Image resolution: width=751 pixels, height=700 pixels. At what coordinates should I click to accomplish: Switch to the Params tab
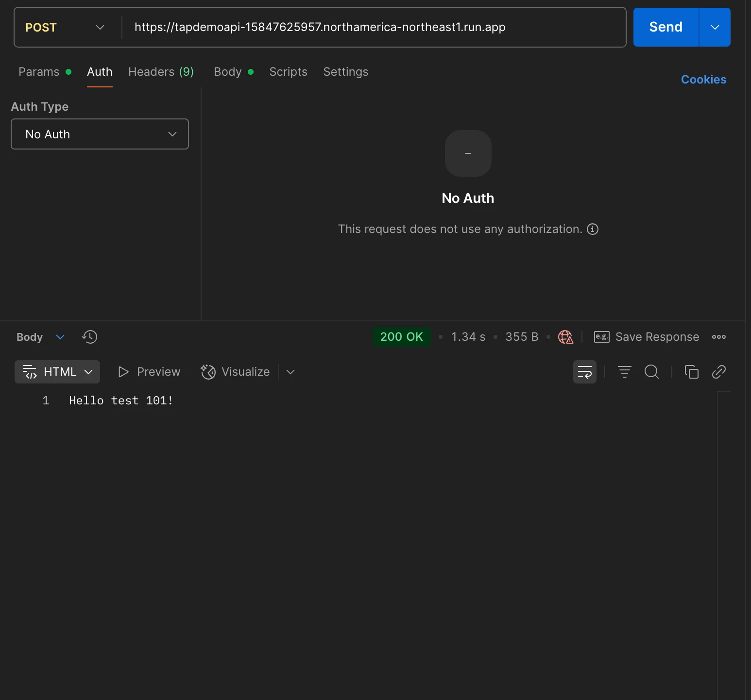click(45, 72)
